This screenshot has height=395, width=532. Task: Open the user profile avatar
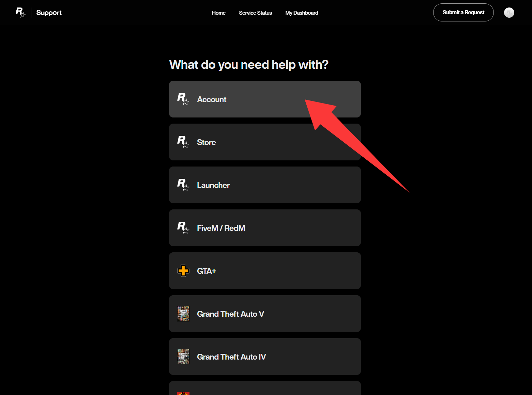(x=509, y=13)
